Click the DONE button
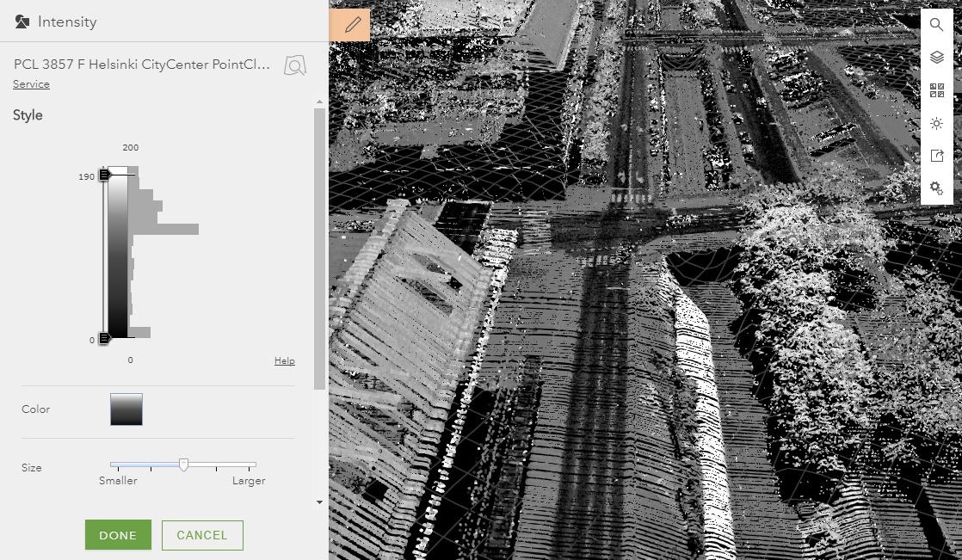 pos(118,535)
